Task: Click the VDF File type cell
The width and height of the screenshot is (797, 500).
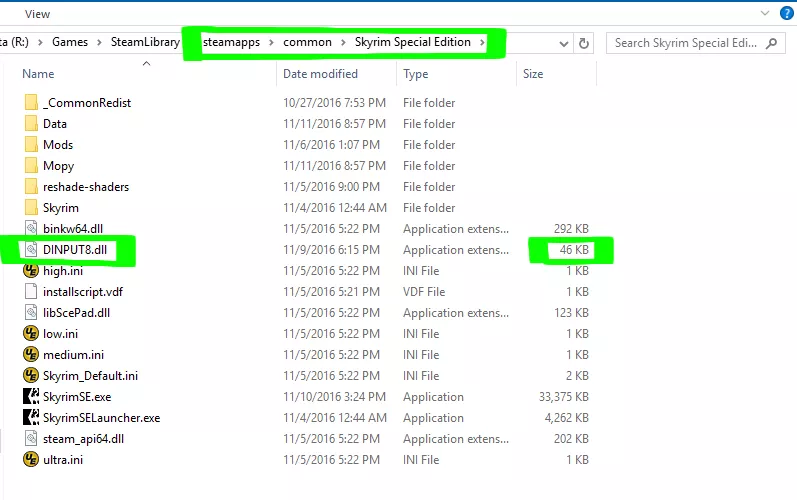Action: pyautogui.click(x=424, y=292)
